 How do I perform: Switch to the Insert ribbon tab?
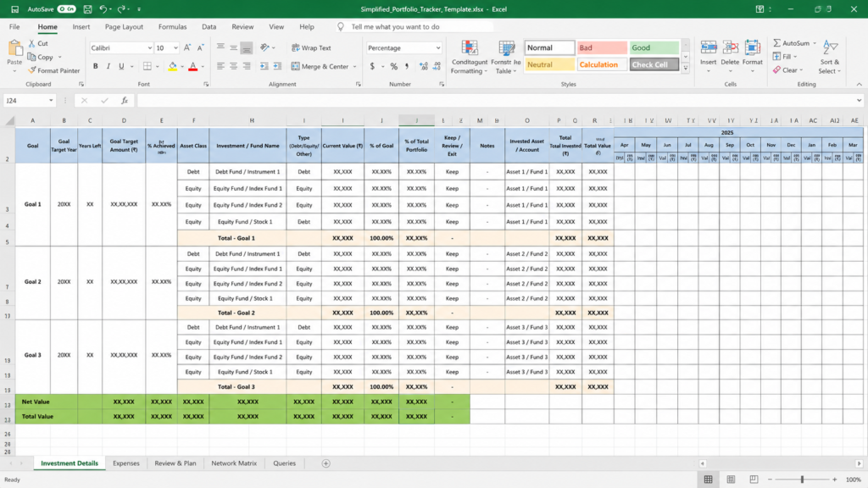click(x=81, y=26)
